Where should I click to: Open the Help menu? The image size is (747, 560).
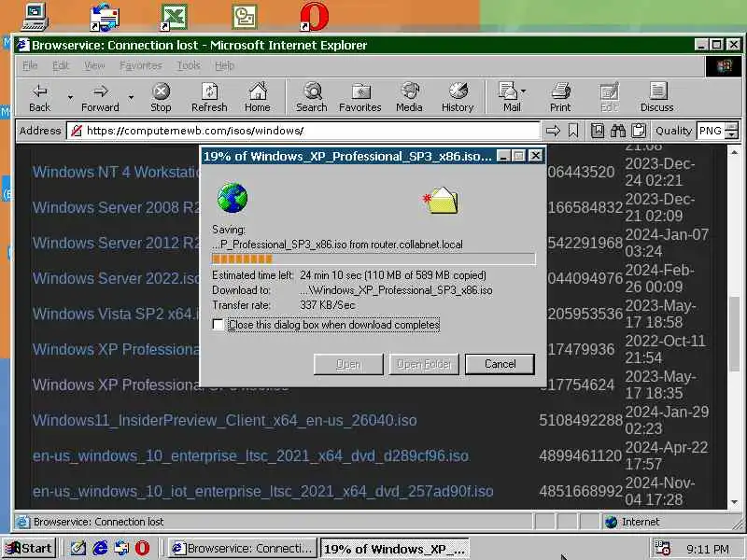click(x=224, y=65)
